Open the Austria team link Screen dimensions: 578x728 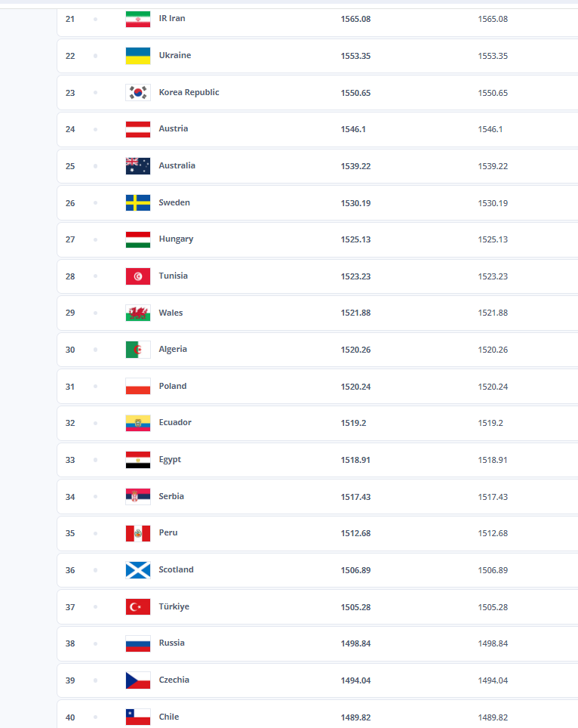tap(173, 129)
